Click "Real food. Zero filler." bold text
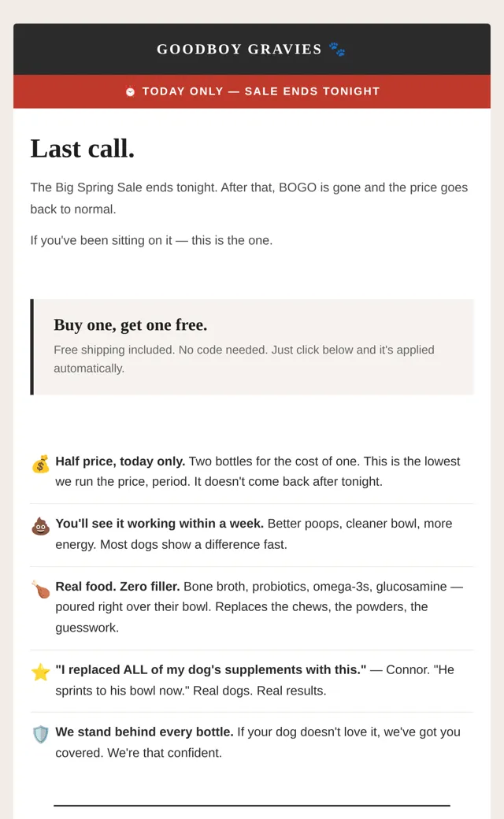Screen dimensions: 504x819 click(117, 587)
